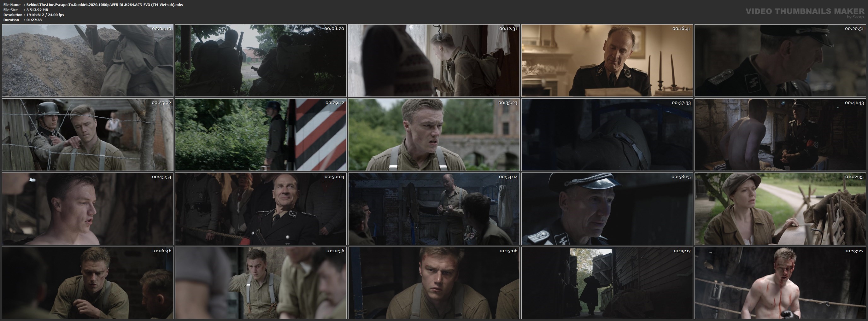Select the doorway thumbnail at 01:19:17
The image size is (868, 321).
point(607,283)
